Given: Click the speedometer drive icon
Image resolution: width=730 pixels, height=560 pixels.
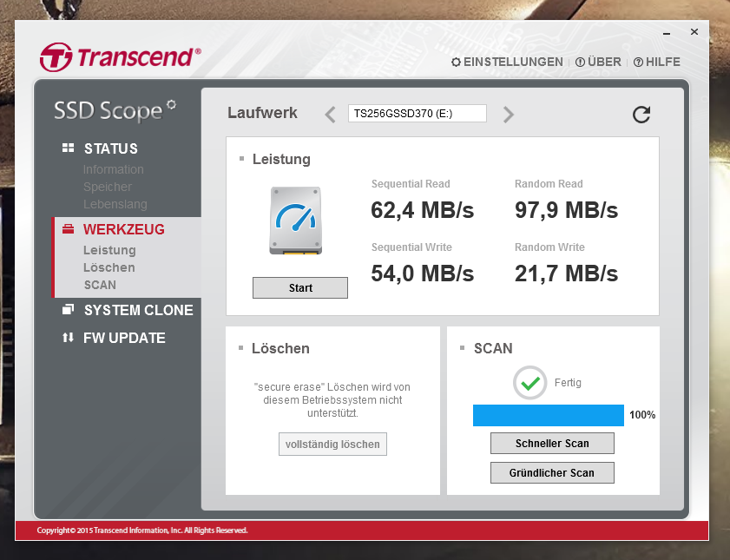Looking at the screenshot, I should (296, 221).
